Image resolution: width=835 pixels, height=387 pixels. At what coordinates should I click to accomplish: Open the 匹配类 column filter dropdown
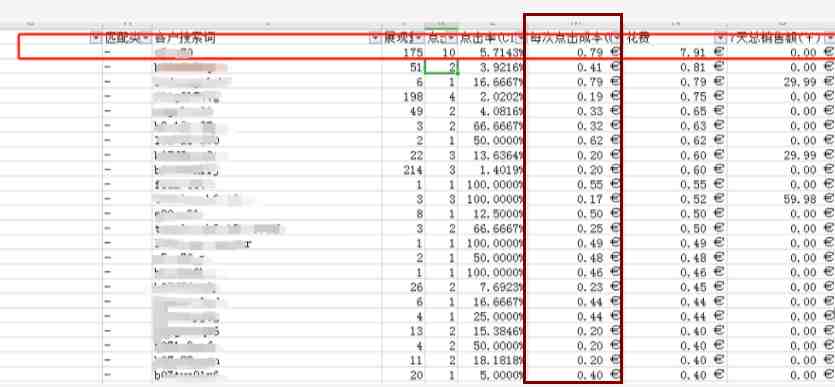[146, 38]
